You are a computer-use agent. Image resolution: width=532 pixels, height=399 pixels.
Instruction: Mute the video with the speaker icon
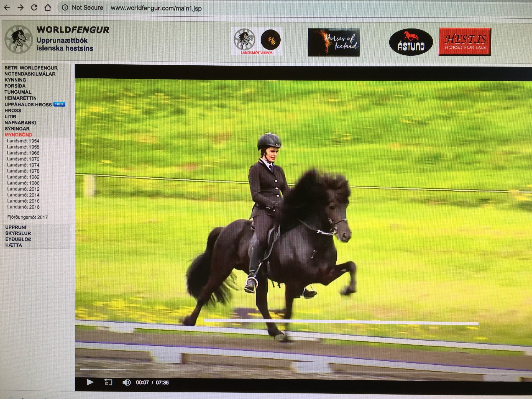click(x=127, y=382)
